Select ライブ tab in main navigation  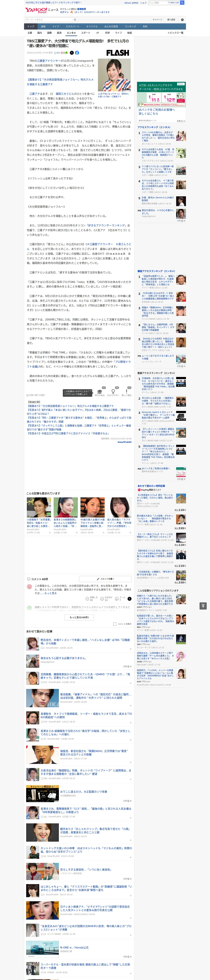point(56,27)
